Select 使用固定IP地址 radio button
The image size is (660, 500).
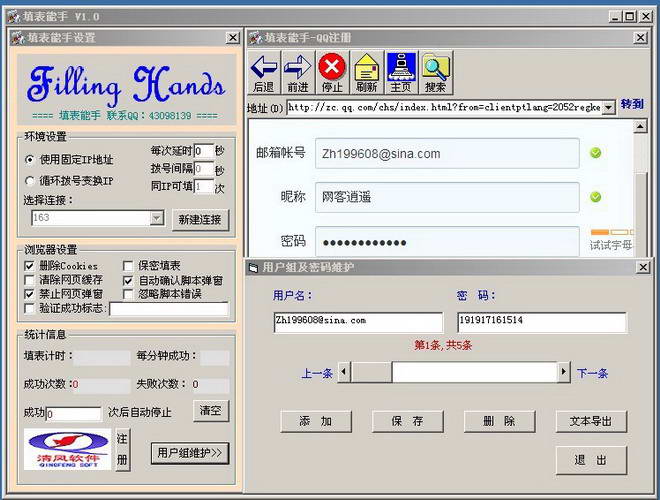[29, 160]
